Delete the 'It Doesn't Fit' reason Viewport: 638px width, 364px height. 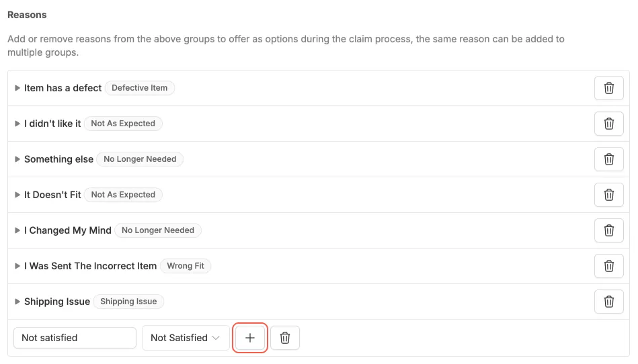click(x=608, y=195)
